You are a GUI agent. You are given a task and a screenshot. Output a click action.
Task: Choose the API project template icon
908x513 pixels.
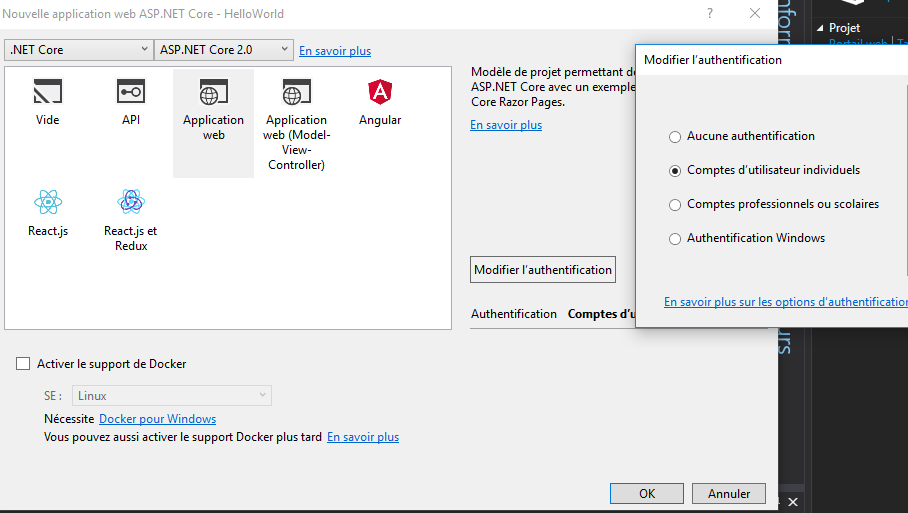pyautogui.click(x=131, y=93)
